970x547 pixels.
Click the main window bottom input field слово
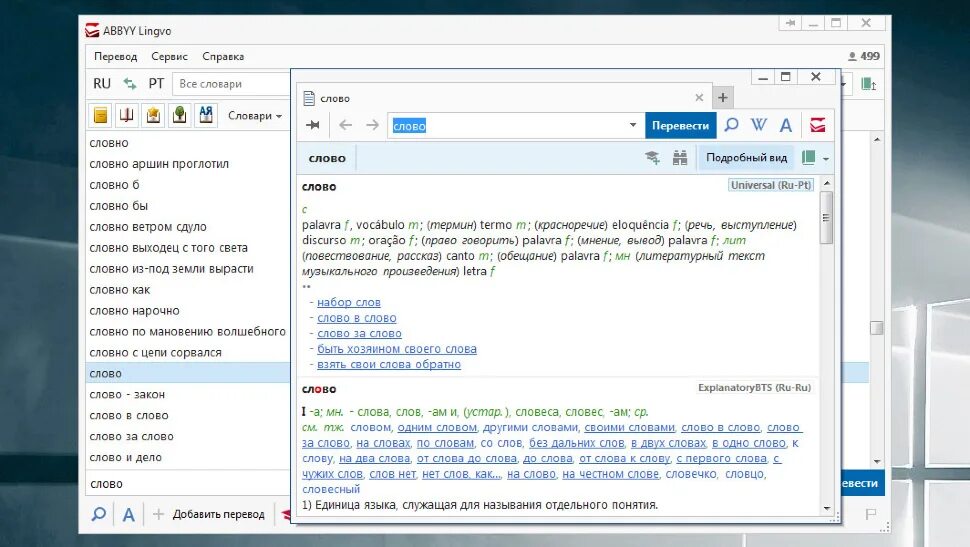(188, 483)
